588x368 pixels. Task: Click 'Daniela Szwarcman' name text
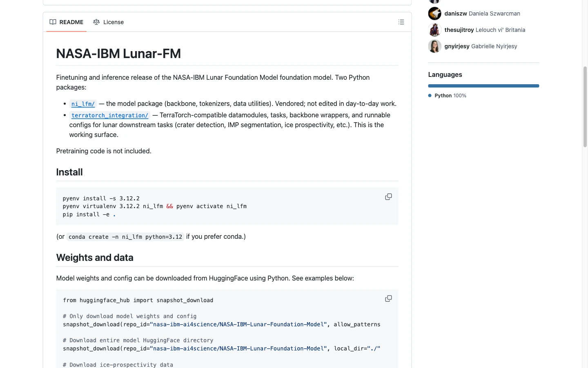(494, 13)
